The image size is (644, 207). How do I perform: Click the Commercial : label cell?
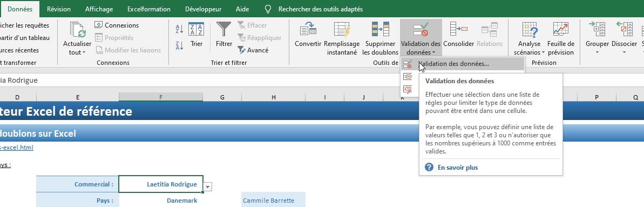78,184
